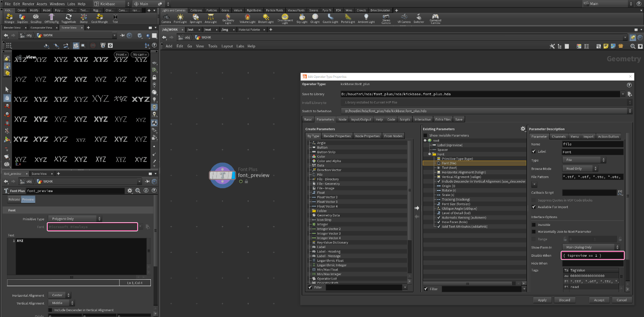Click the VR Camera shelf tool
644x317 pixels.
point(404,18)
